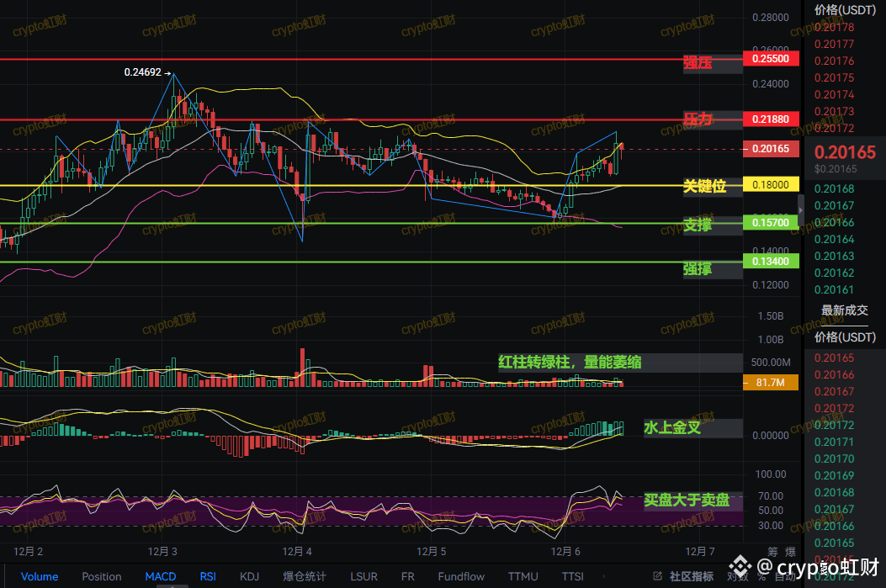886x588 pixels.
Task: Click the yellow 0.18000 关键位 price tag
Action: coord(771,185)
